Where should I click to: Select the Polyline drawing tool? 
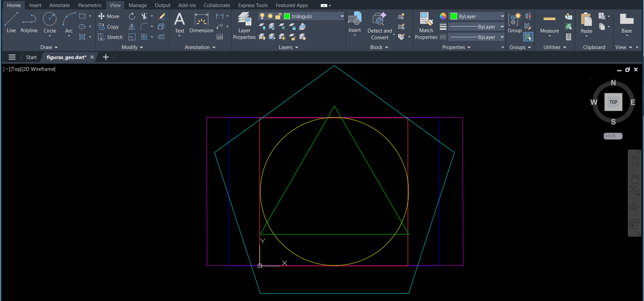(x=29, y=23)
